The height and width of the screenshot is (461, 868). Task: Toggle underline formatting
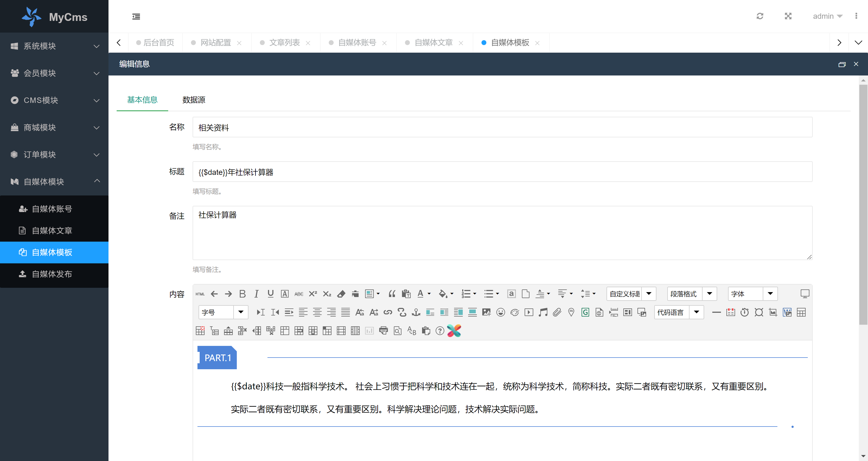pos(271,294)
